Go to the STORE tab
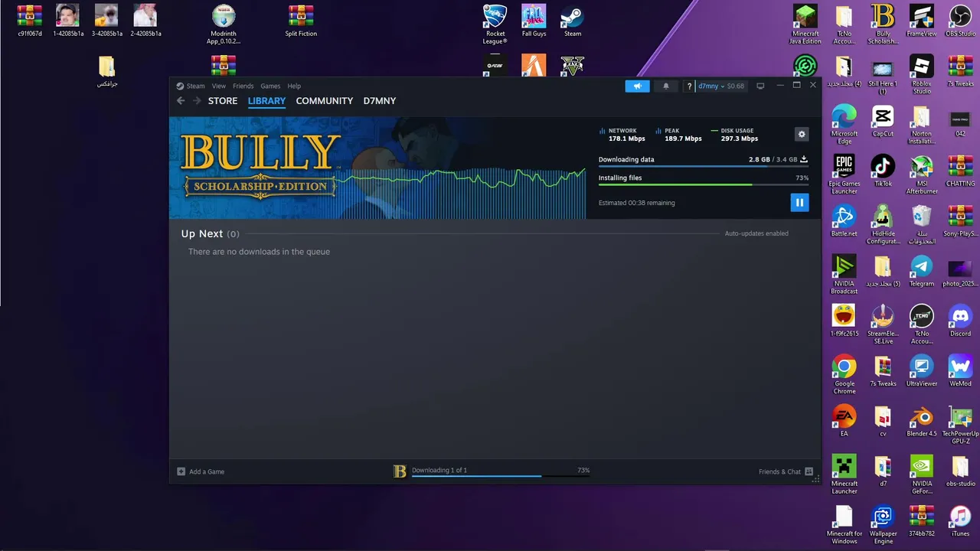980x551 pixels. [x=223, y=101]
